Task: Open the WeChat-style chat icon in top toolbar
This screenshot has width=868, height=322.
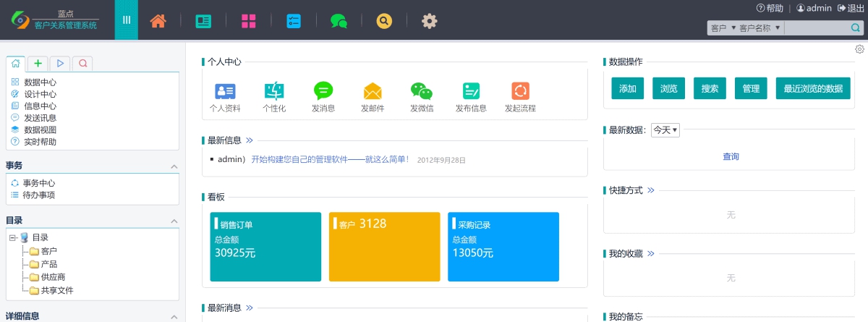Action: (x=339, y=21)
